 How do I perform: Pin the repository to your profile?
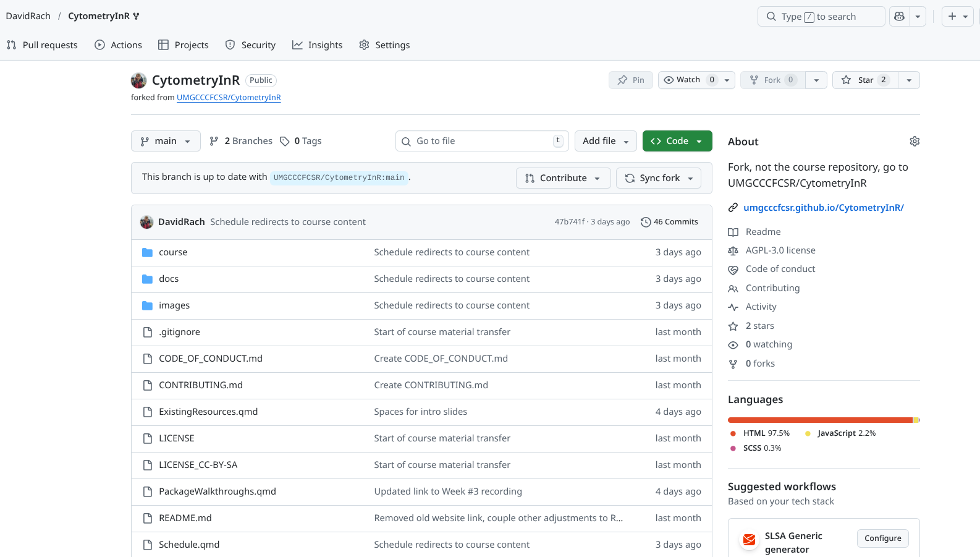click(x=631, y=80)
